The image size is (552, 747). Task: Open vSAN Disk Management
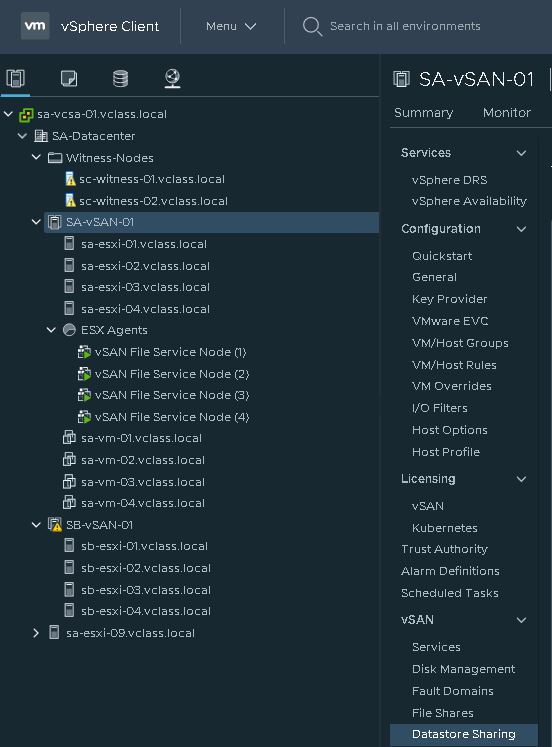tap(463, 669)
